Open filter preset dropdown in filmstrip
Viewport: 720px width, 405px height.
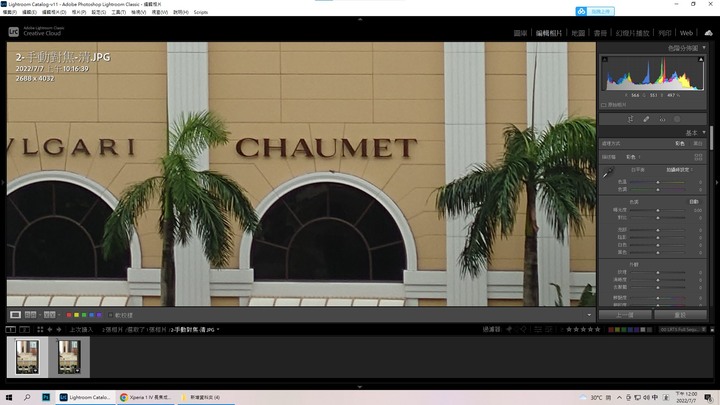click(683, 330)
